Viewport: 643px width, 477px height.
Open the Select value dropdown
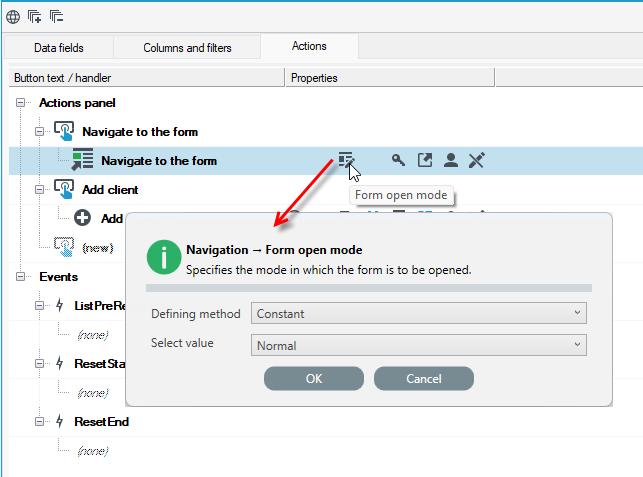pyautogui.click(x=419, y=345)
